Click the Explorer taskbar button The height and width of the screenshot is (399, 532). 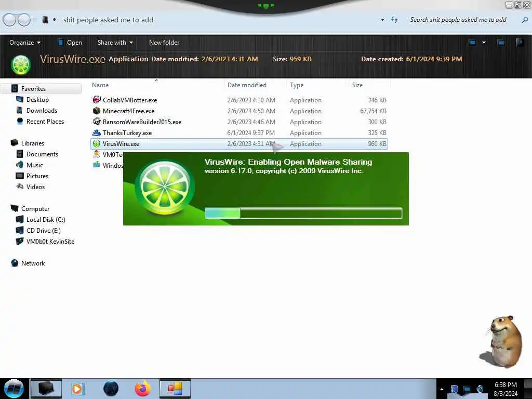pos(46,389)
